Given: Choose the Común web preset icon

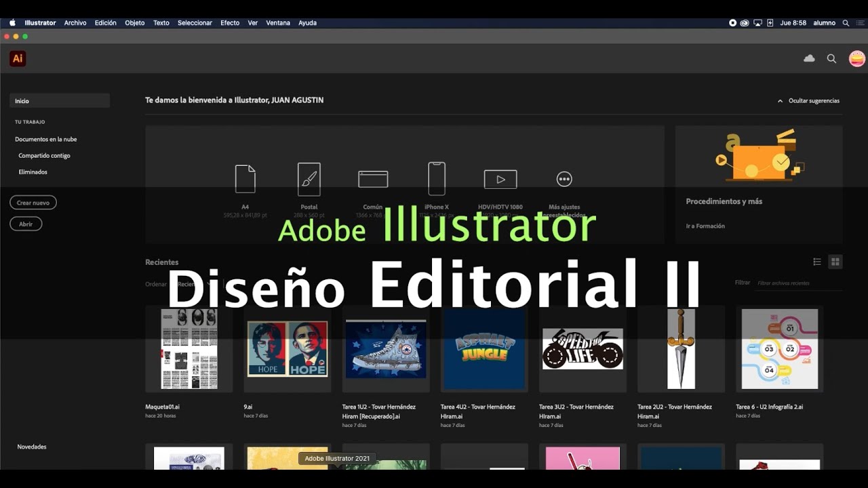Looking at the screenshot, I should [x=373, y=179].
